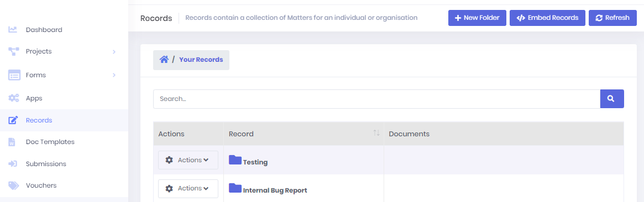Click gear icon in Testing row Actions
This screenshot has height=202, width=644.
point(169,160)
